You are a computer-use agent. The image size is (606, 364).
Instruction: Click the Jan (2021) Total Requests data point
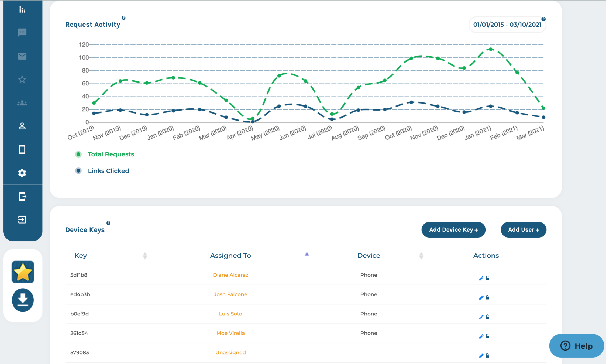491,49
